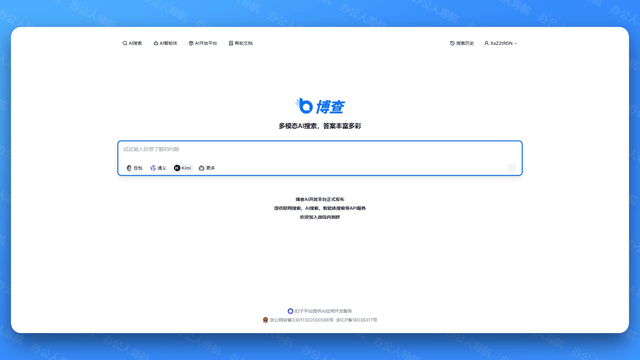Open the 浙ICP备18038317号 link
640x360 pixels.
[357, 320]
